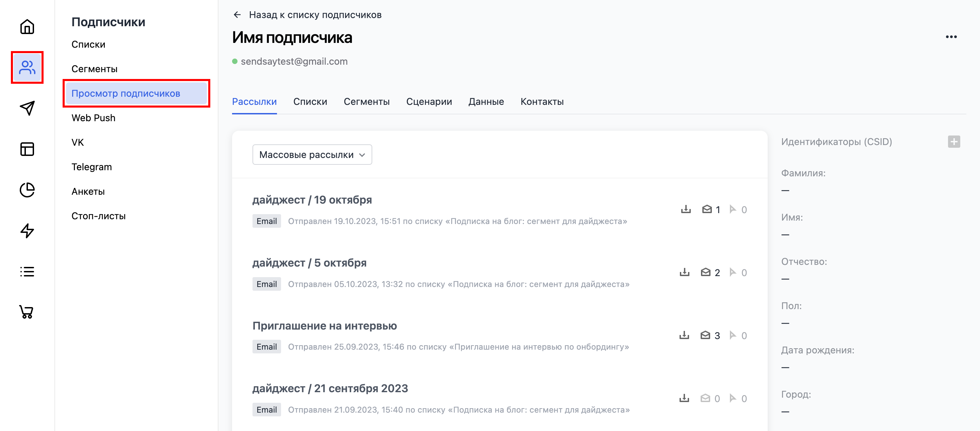This screenshot has height=431, width=980.
Task: Open the list lines icon in sidebar
Action: coord(27,271)
